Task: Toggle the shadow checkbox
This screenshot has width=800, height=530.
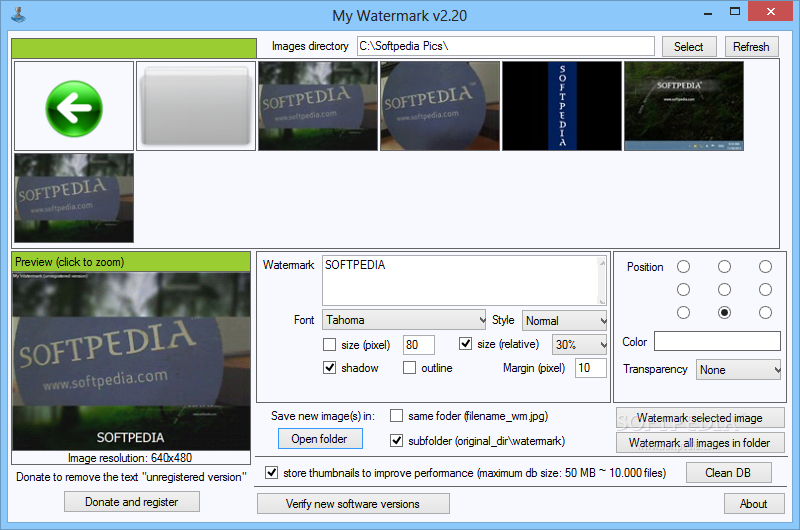Action: [x=329, y=367]
